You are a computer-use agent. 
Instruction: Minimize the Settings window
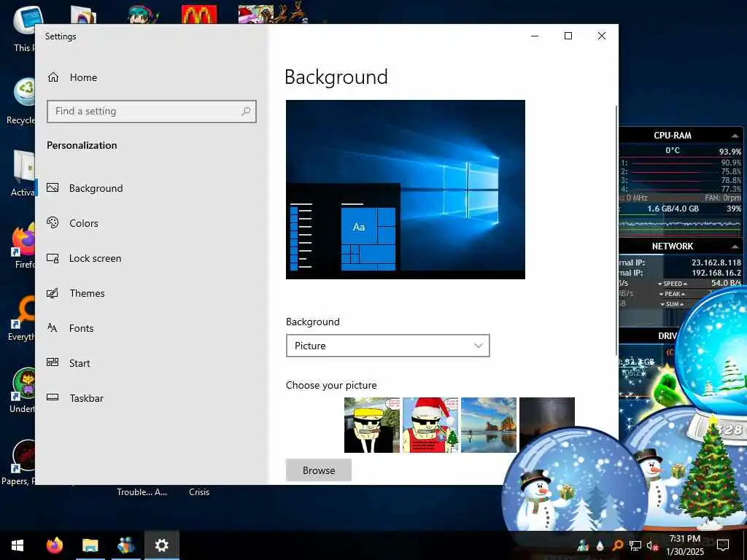click(x=535, y=36)
